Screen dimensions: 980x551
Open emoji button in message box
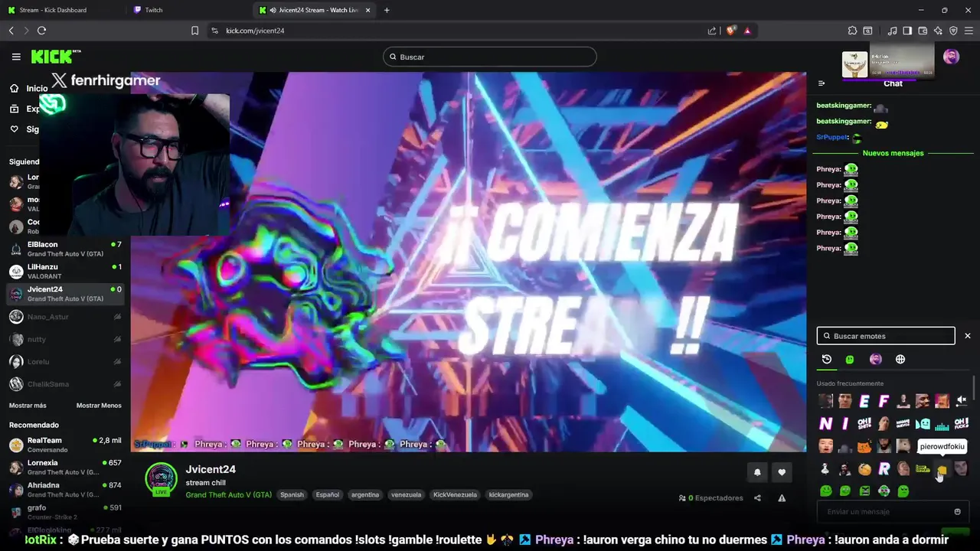957,512
